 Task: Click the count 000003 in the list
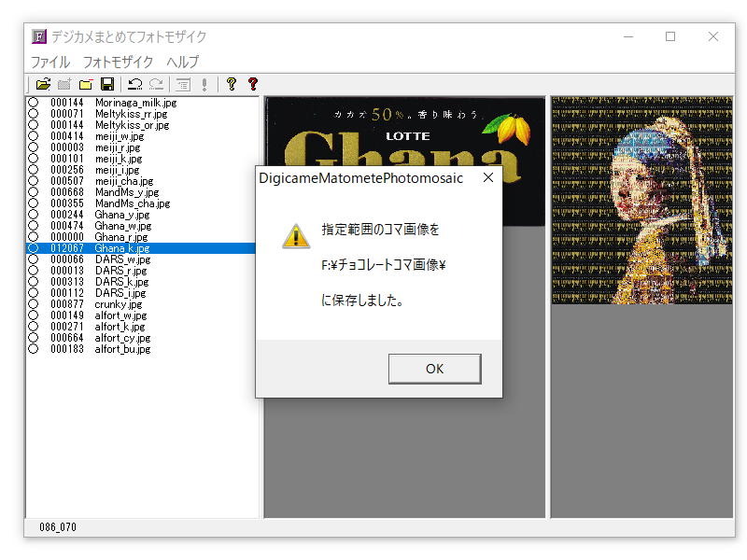(67, 147)
